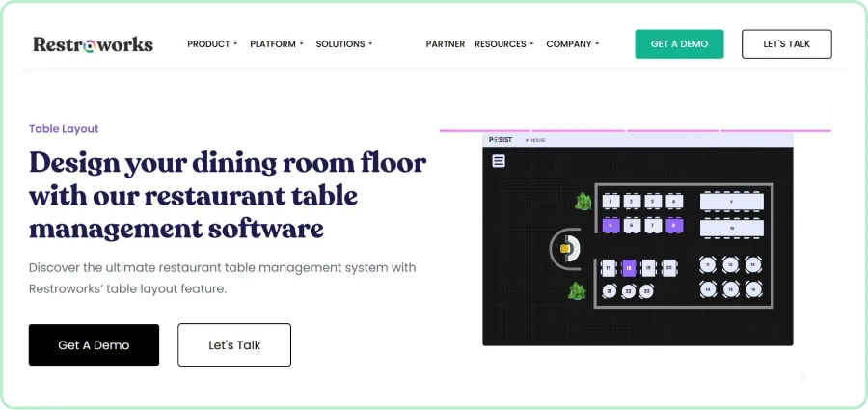The width and height of the screenshot is (868, 410).
Task: Select table 20 in the floor plan
Action: (x=668, y=268)
